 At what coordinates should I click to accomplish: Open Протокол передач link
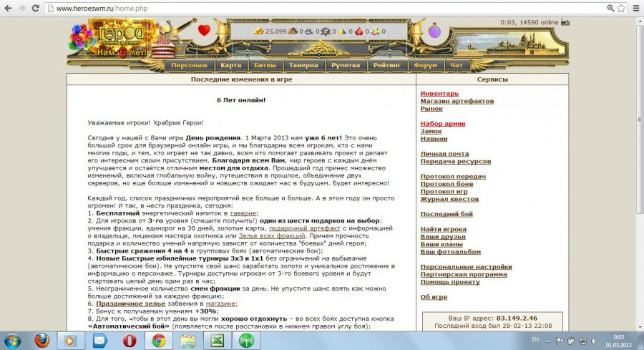(453, 177)
